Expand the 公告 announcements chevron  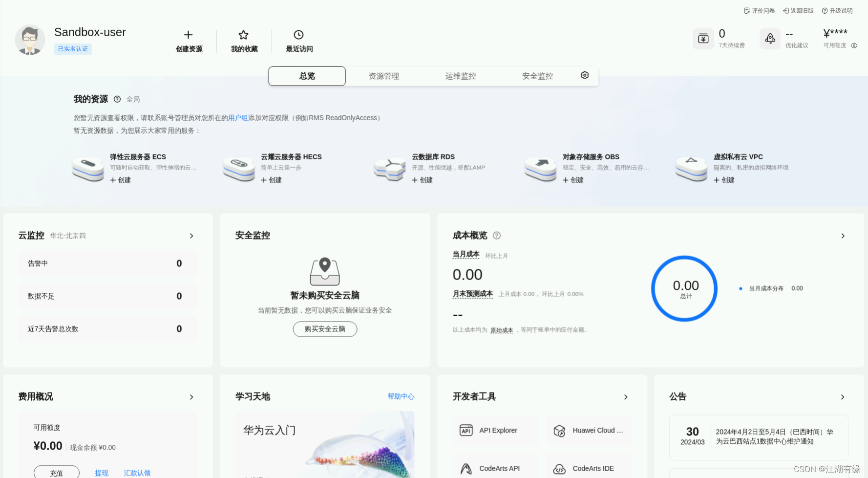(843, 397)
